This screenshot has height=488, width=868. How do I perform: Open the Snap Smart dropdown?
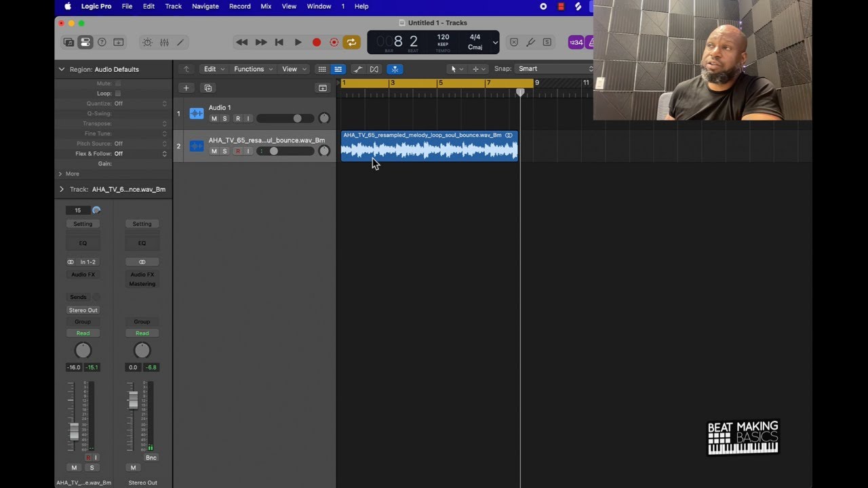(x=554, y=68)
